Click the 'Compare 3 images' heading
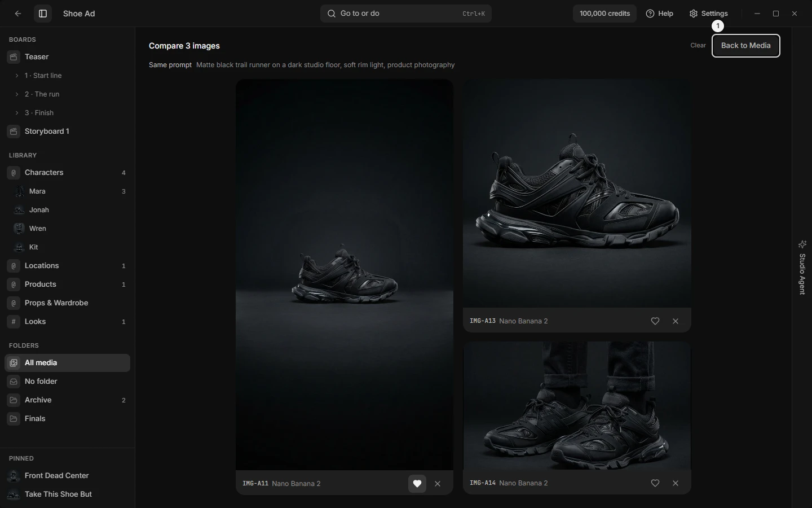 point(184,46)
